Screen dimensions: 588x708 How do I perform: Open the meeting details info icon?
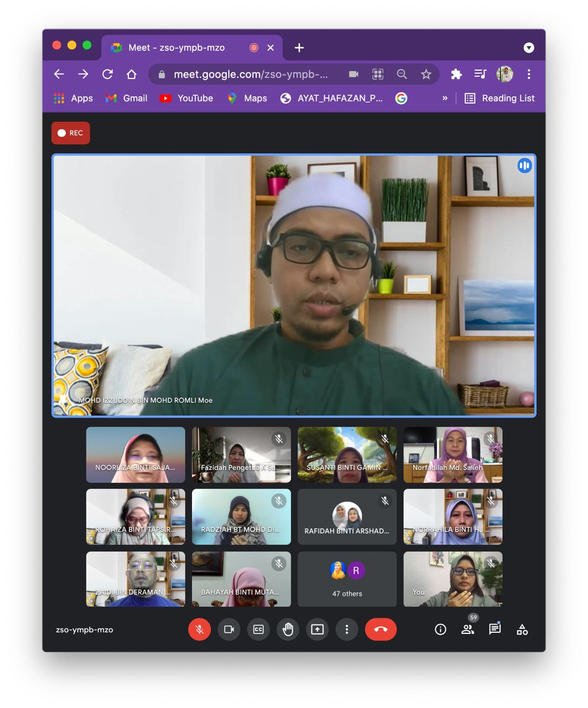tap(440, 629)
